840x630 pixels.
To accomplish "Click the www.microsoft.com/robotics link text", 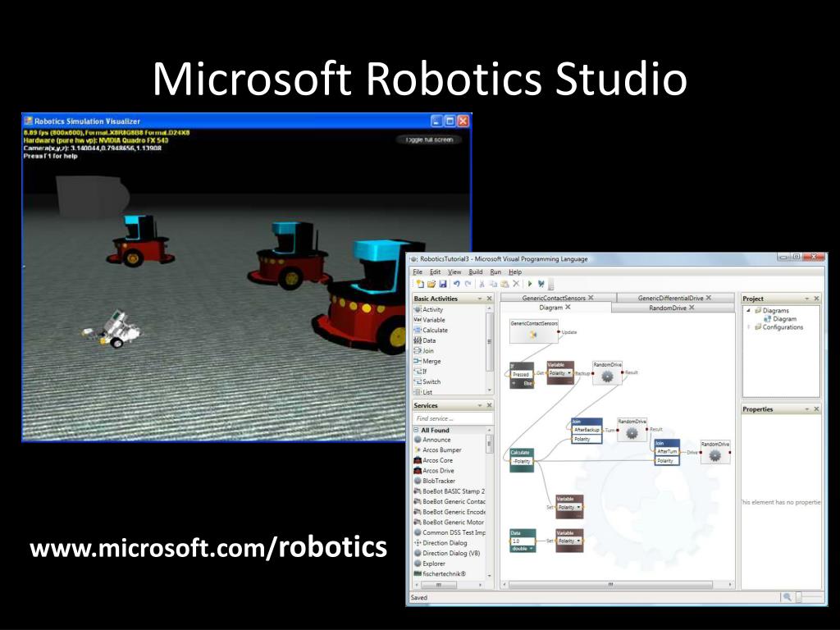I will (208, 548).
